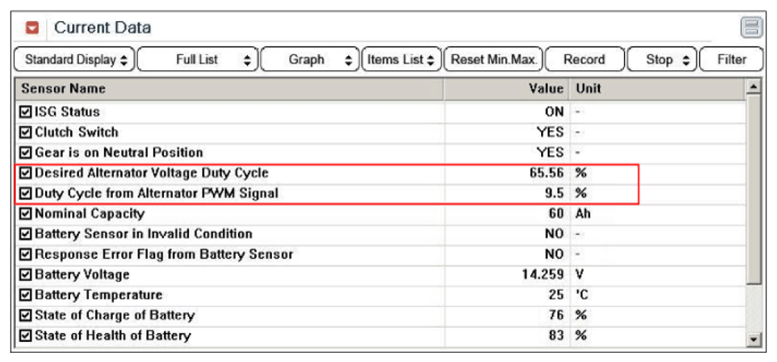The image size is (777, 362).
Task: Click the V unit of Battery Voltage
Action: (x=579, y=275)
